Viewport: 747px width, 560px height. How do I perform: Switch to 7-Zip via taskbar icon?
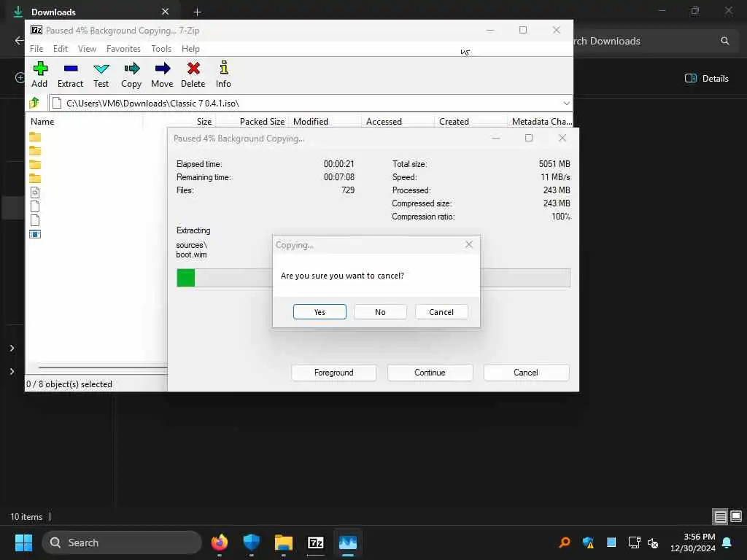[316, 542]
